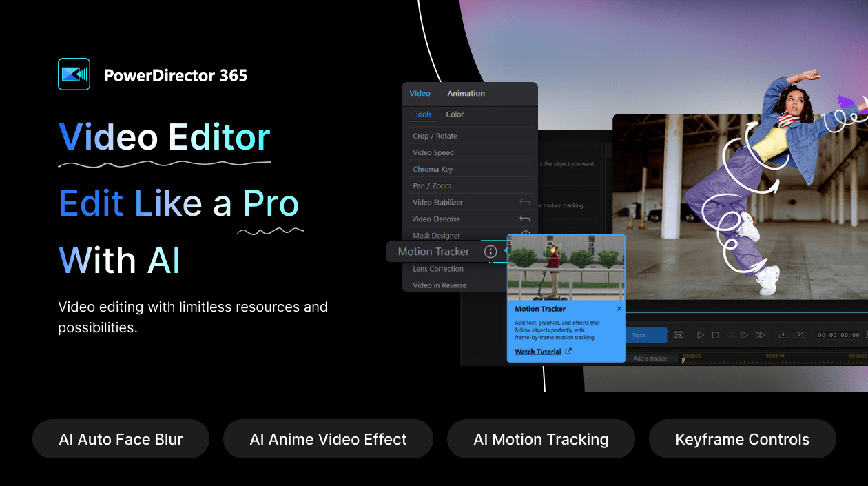Open the Color sub-tab
Viewport: 868px width, 486px height.
click(x=455, y=114)
